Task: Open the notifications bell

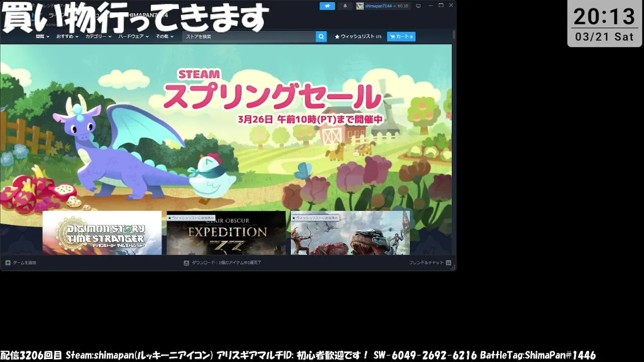Action: click(x=345, y=6)
